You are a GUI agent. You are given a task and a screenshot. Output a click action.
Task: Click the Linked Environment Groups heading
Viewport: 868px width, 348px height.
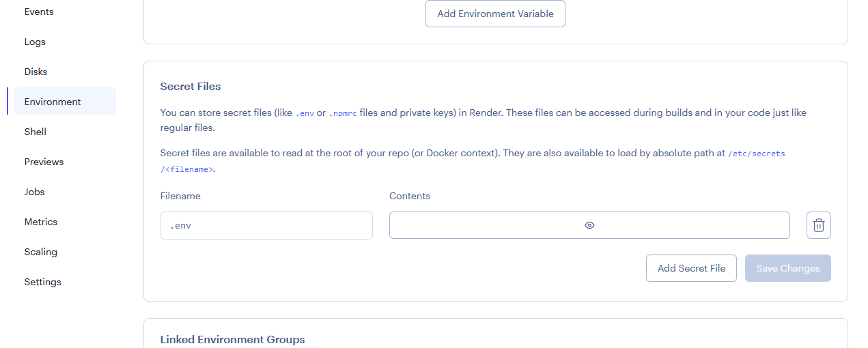pos(232,339)
